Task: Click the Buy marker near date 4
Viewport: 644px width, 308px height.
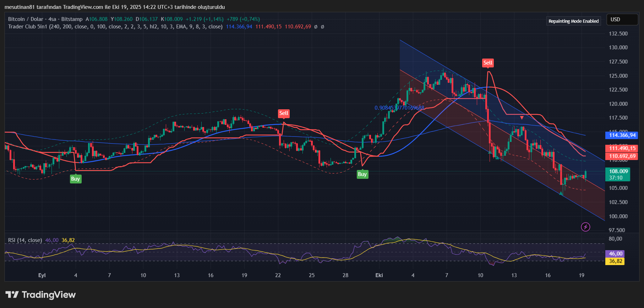Action: tap(75, 179)
